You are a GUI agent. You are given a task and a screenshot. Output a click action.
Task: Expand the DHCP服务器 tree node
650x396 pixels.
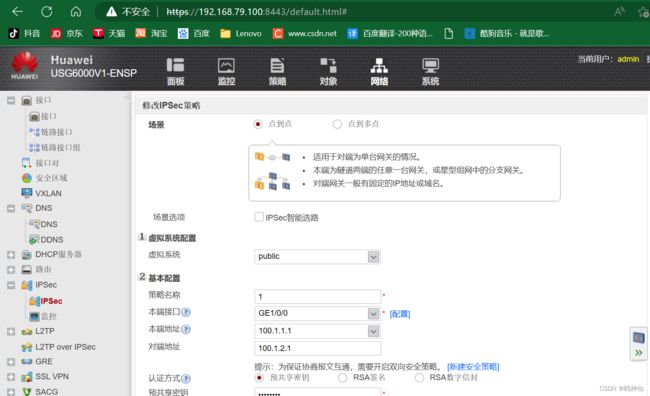pos(11,255)
